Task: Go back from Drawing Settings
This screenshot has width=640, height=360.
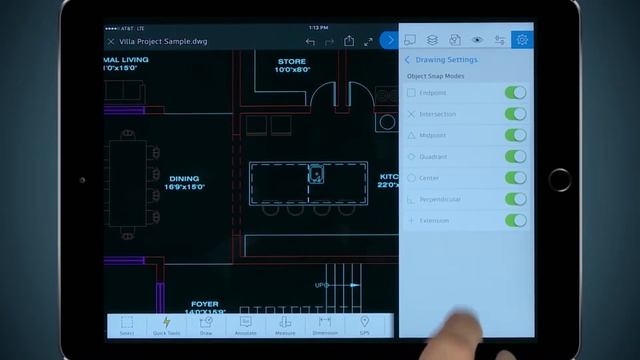Action: click(407, 60)
